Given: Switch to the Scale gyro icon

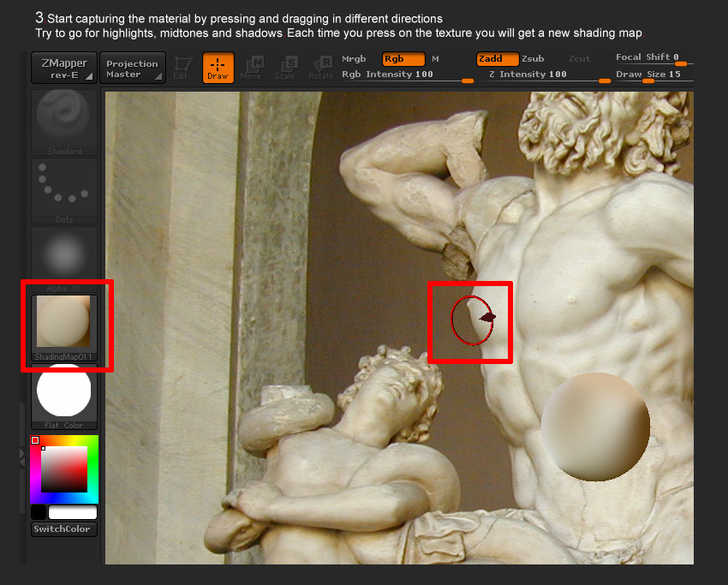Looking at the screenshot, I should [284, 69].
